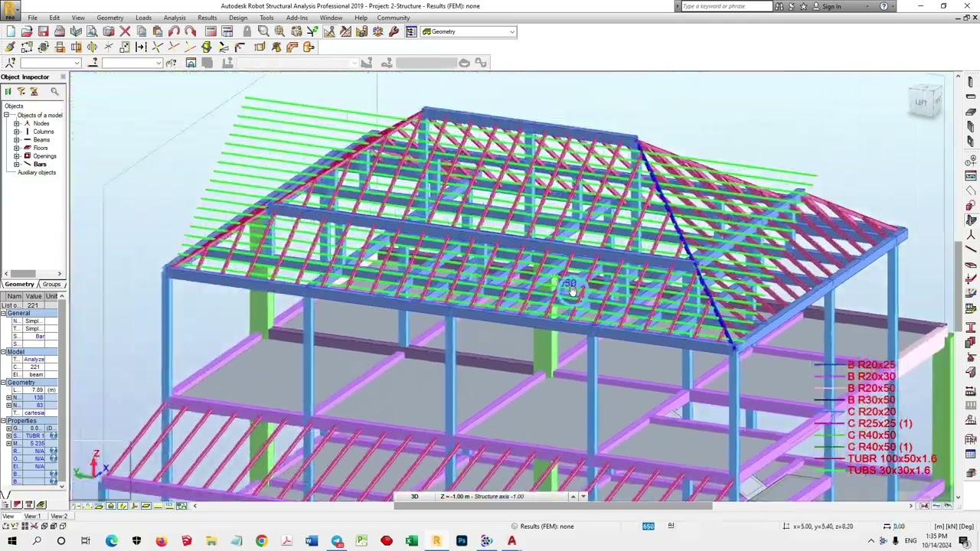Image resolution: width=980 pixels, height=551 pixels.
Task: Click the TUBR 100x50x1.6 legend entry
Action: click(x=892, y=458)
